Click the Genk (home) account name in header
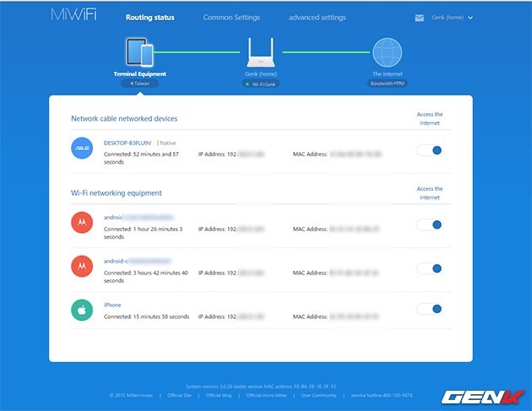Image resolution: width=532 pixels, height=411 pixels. coord(448,18)
